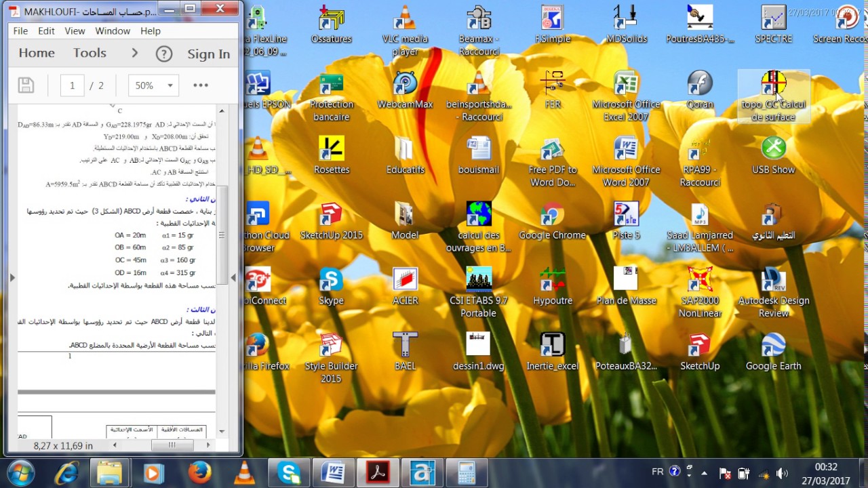868x488 pixels.
Task: Select the F.Simple desktop icon
Action: [553, 26]
